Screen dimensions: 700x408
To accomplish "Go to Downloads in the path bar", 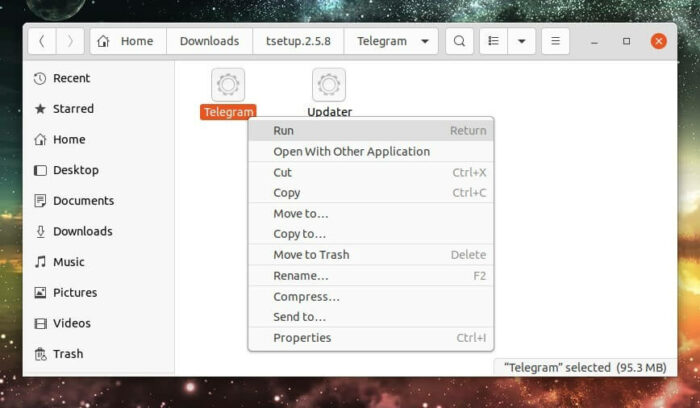I will click(x=209, y=41).
